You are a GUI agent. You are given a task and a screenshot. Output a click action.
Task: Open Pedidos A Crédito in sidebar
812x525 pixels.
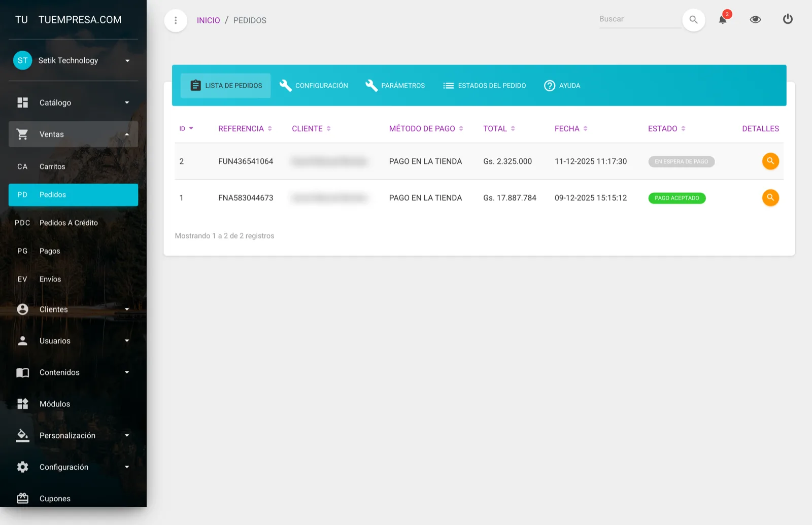coord(73,223)
